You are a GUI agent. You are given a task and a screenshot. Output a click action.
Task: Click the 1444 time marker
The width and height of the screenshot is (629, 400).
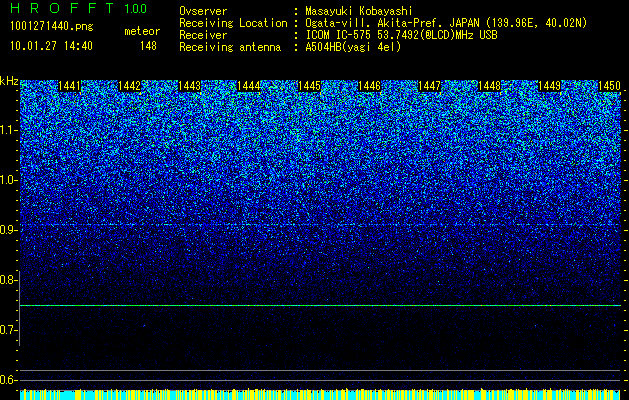point(249,86)
